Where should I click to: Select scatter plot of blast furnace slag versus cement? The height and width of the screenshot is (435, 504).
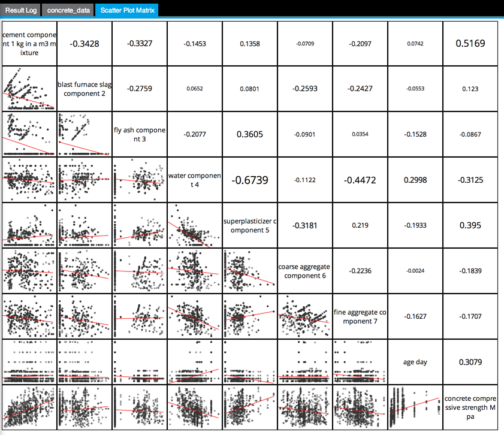[29, 89]
